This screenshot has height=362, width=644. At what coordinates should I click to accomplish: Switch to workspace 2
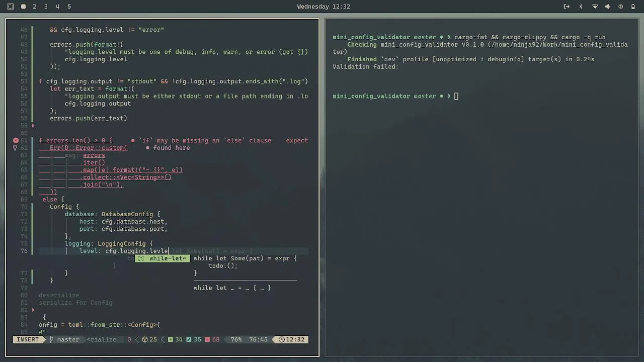tap(34, 7)
